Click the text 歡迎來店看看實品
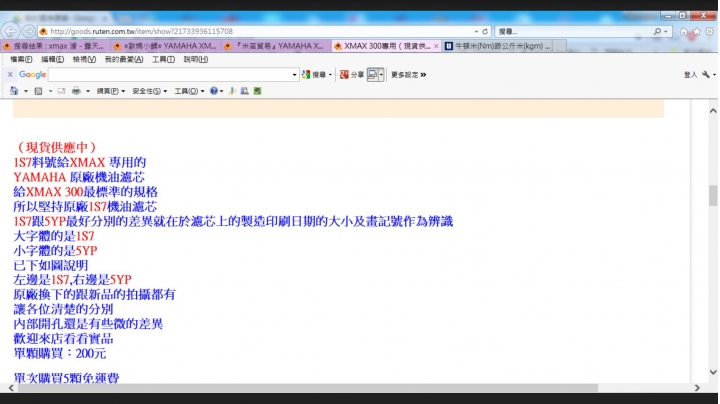 coord(63,339)
